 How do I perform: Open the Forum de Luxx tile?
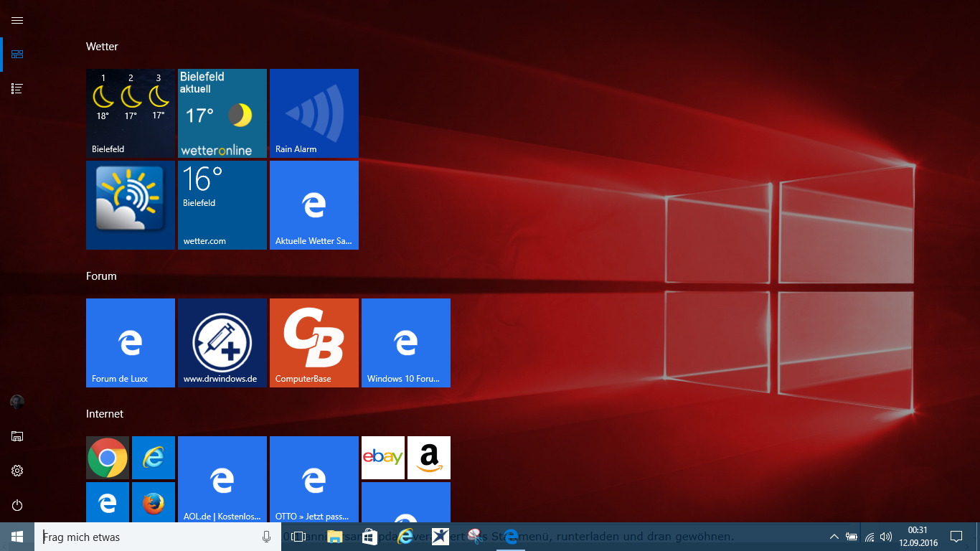coord(131,343)
